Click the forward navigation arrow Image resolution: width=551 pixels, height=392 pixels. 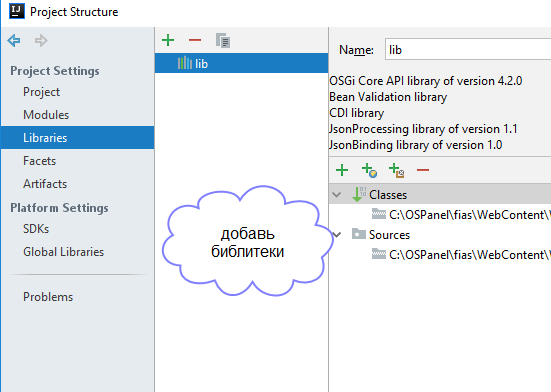tap(41, 40)
